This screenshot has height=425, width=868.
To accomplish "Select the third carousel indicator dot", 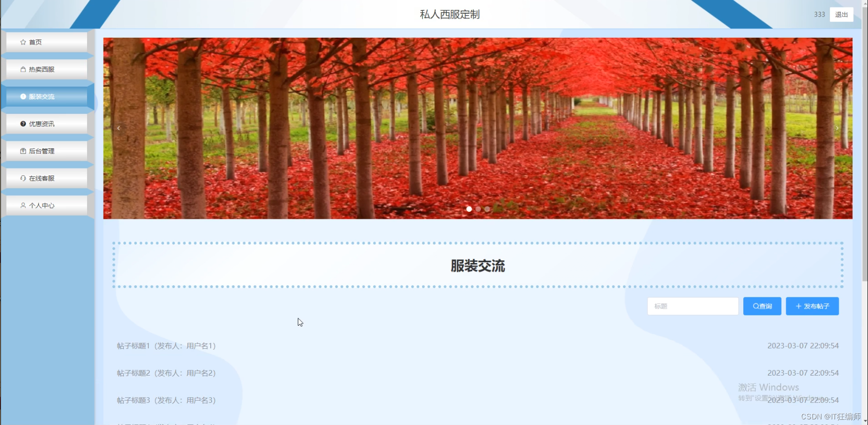I will coord(487,209).
